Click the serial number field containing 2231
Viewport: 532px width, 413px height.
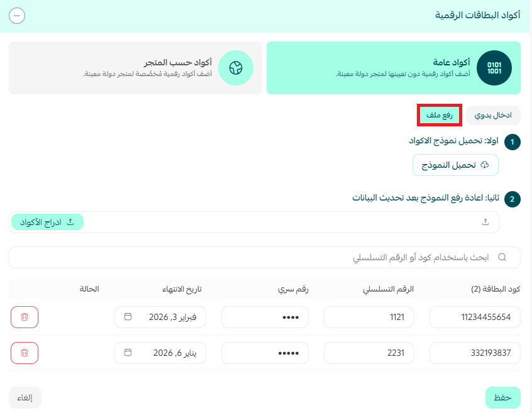(369, 353)
